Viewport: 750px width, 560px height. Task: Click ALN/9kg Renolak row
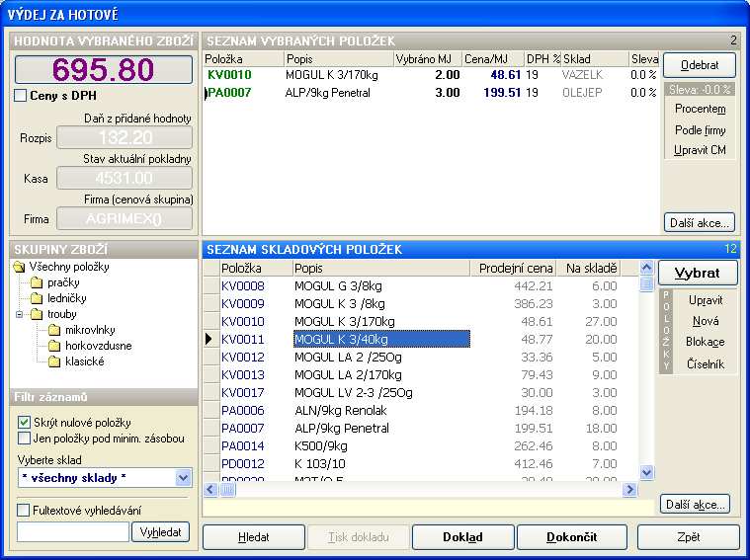[x=421, y=410]
